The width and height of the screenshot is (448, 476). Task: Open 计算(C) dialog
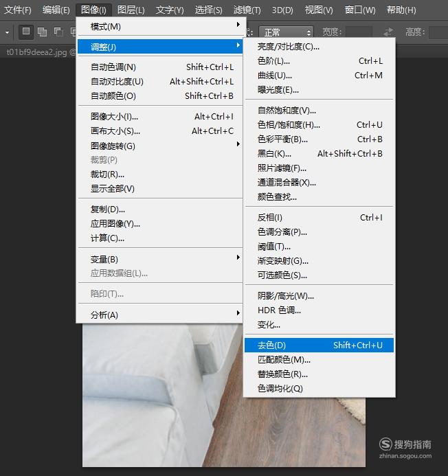160,238
